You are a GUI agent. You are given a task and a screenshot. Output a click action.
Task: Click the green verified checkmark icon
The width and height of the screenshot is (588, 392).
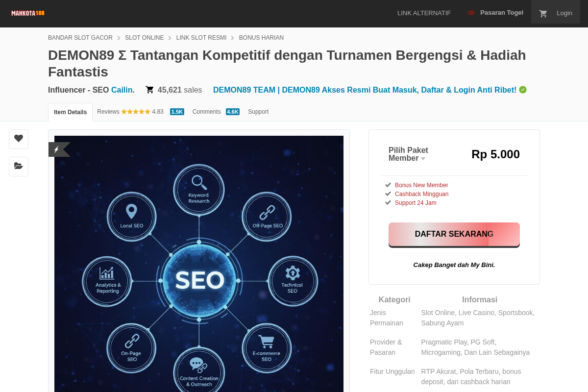pos(522,90)
